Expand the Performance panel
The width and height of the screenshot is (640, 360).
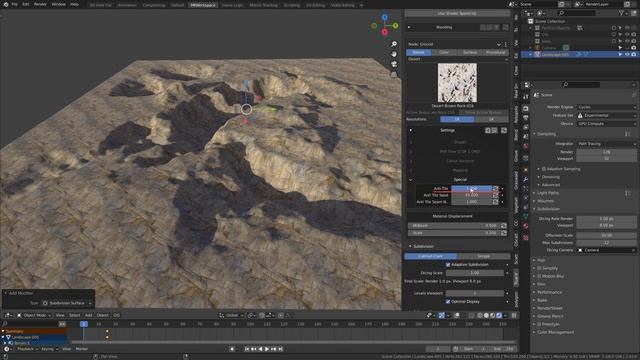(535, 292)
